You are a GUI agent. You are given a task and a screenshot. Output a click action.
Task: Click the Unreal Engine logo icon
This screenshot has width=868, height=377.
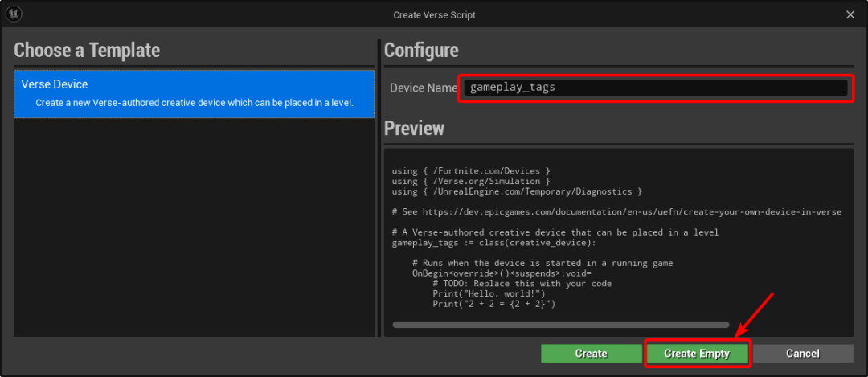tap(14, 14)
